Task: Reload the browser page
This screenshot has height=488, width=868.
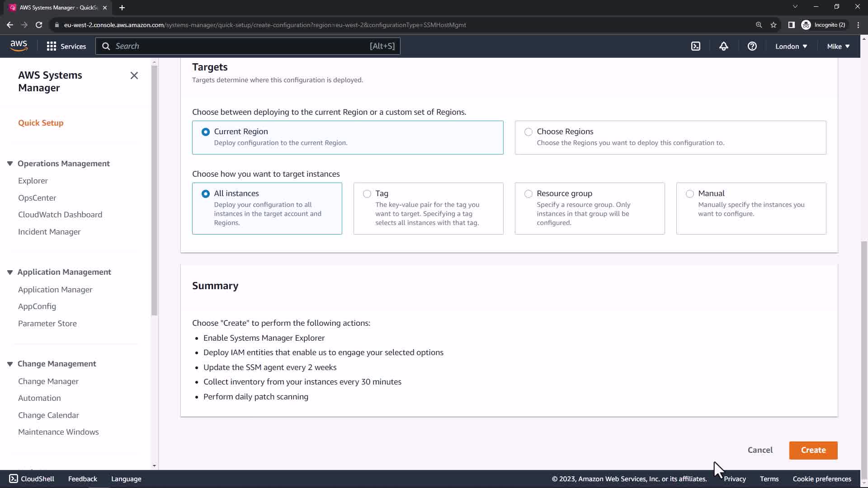Action: tap(39, 25)
